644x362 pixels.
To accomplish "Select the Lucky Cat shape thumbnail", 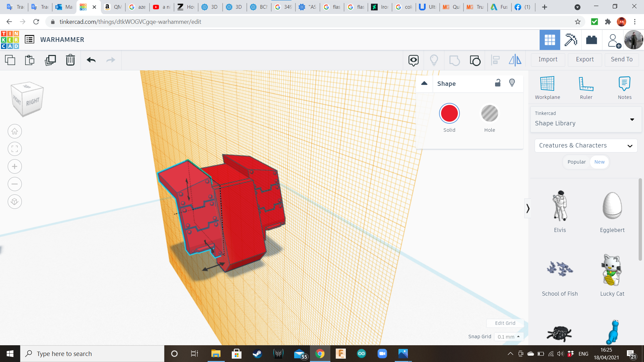I will [612, 270].
